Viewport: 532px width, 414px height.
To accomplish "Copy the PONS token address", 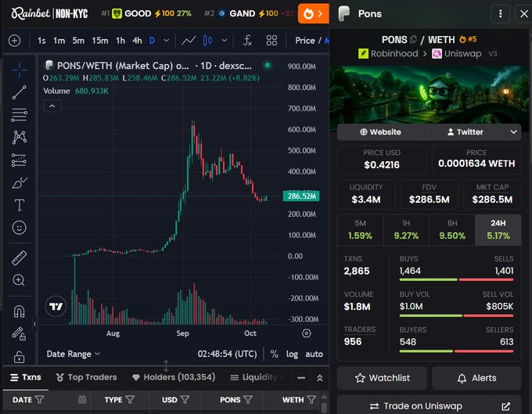I will click(x=413, y=39).
